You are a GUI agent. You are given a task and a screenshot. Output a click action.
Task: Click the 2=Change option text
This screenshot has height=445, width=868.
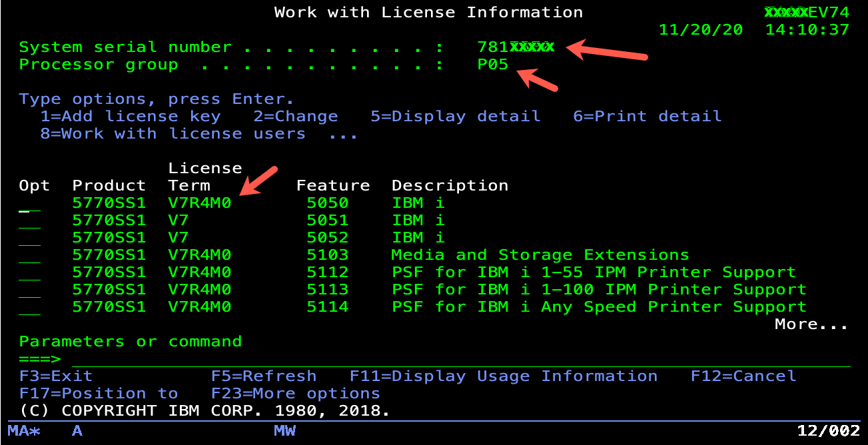tap(296, 117)
